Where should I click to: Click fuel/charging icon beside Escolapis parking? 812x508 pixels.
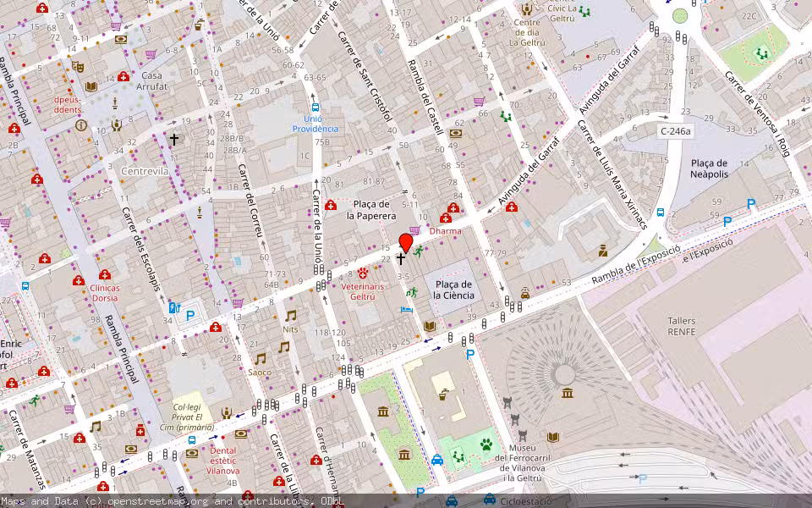[x=174, y=308]
